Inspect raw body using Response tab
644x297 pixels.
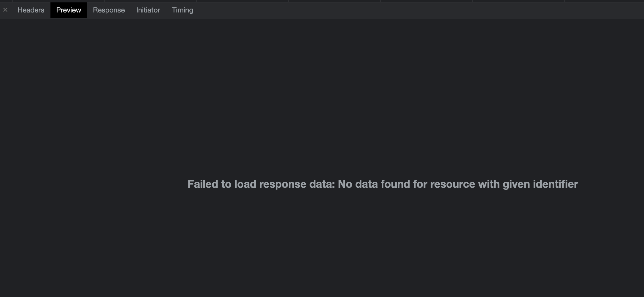(x=109, y=10)
